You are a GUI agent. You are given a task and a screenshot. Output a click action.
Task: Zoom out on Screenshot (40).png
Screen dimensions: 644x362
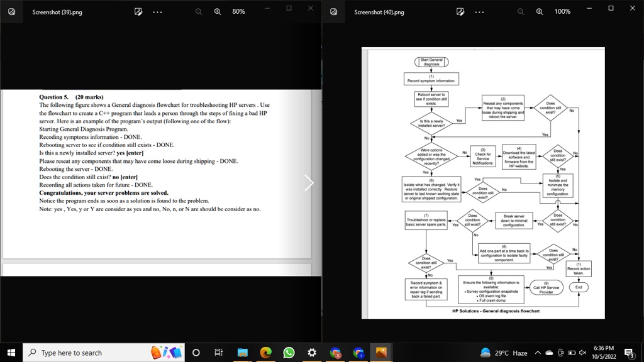click(x=519, y=11)
